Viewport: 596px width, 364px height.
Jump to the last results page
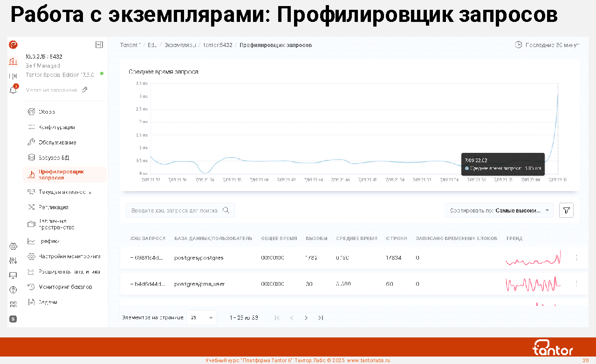[x=321, y=318]
